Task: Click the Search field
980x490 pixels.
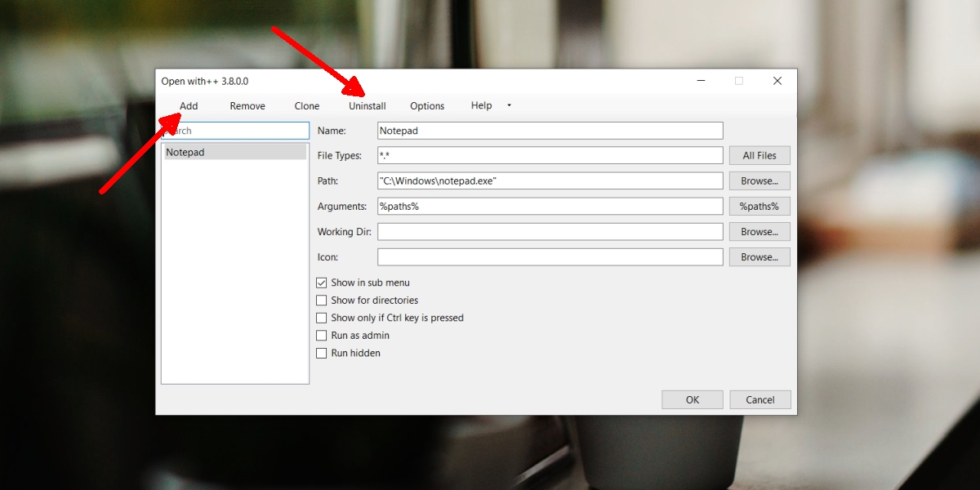Action: 235,131
